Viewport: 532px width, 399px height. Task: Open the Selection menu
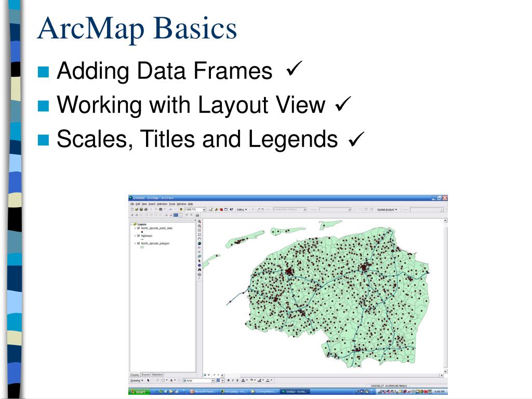[162, 204]
